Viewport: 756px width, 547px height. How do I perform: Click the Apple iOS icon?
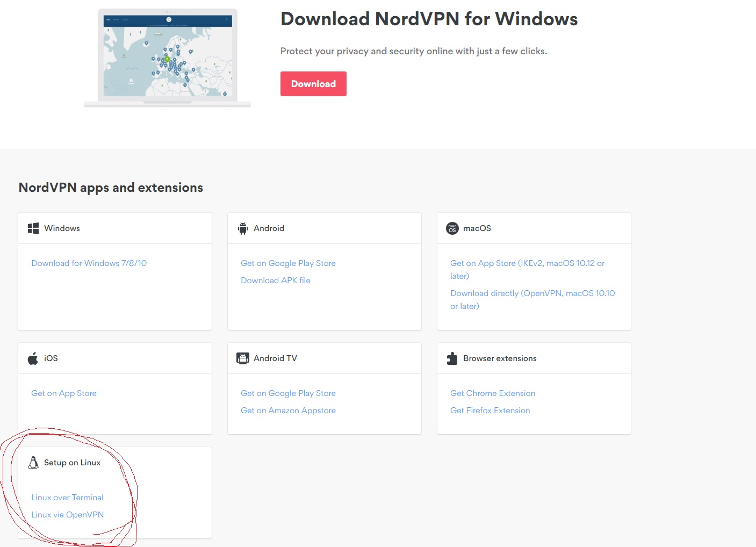[33, 358]
